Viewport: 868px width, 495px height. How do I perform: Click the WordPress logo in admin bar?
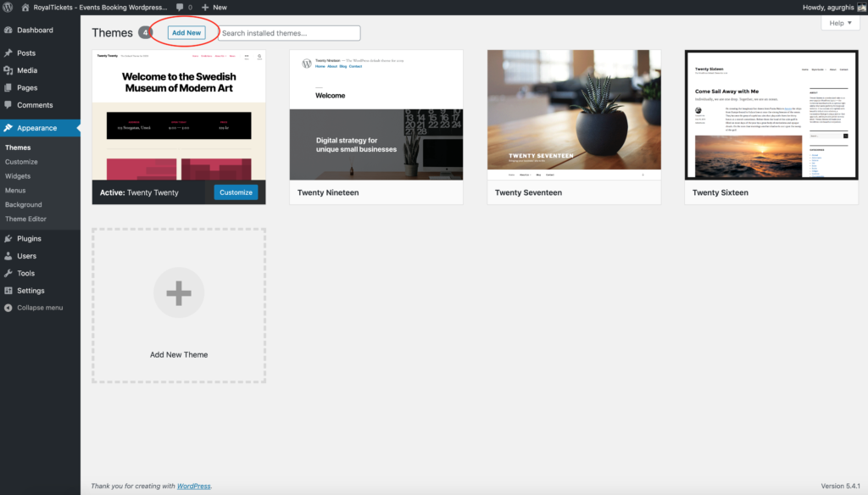pyautogui.click(x=8, y=7)
